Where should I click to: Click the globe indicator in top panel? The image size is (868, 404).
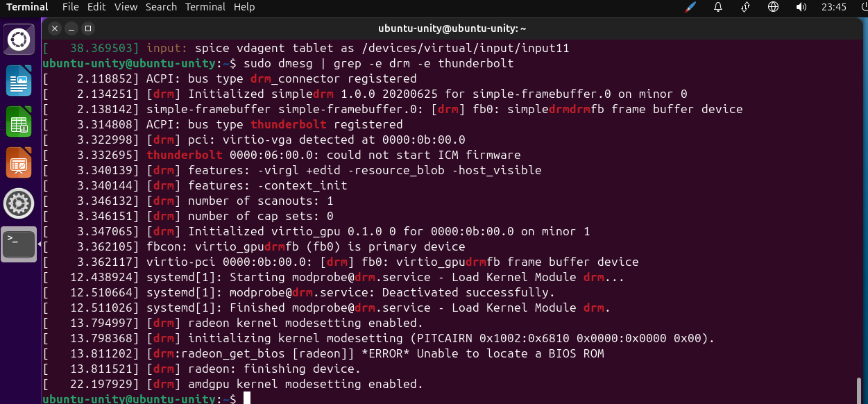point(774,7)
